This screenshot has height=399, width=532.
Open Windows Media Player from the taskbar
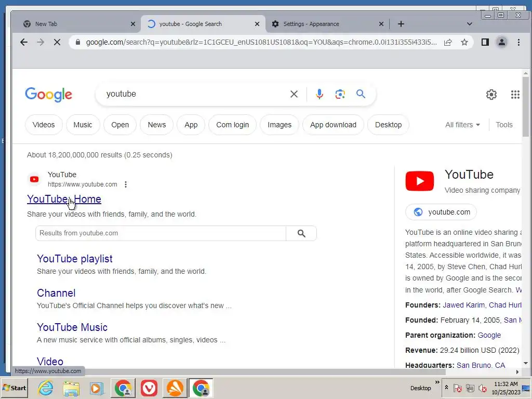(x=96, y=388)
